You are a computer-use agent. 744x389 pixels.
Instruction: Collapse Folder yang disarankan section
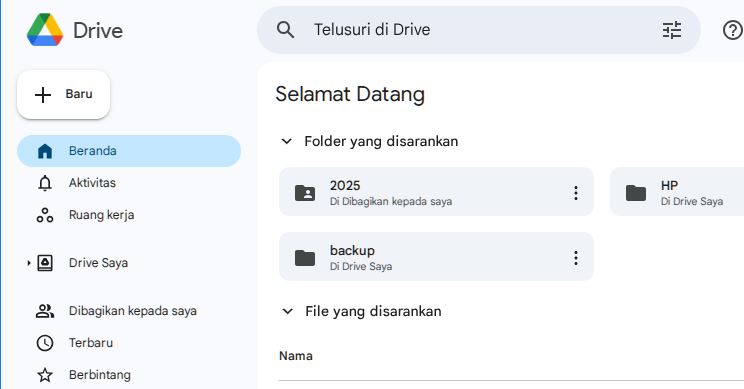tap(286, 141)
